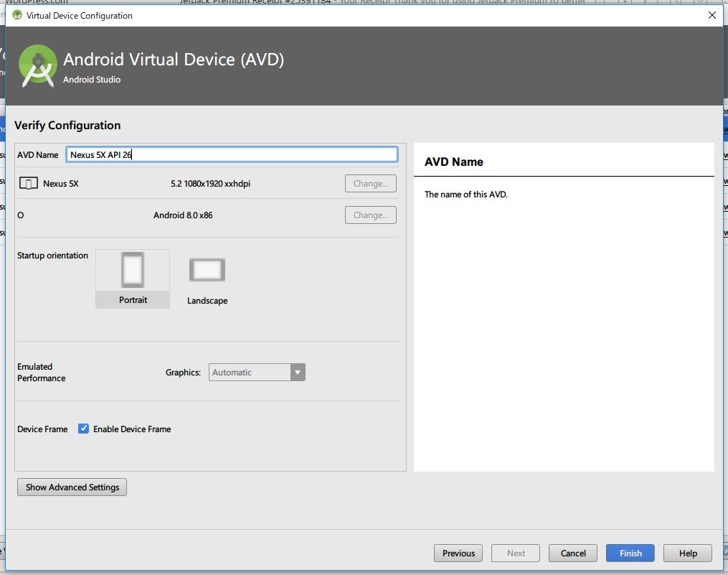
Task: Click the 'Startup orientation' label
Action: pos(52,255)
